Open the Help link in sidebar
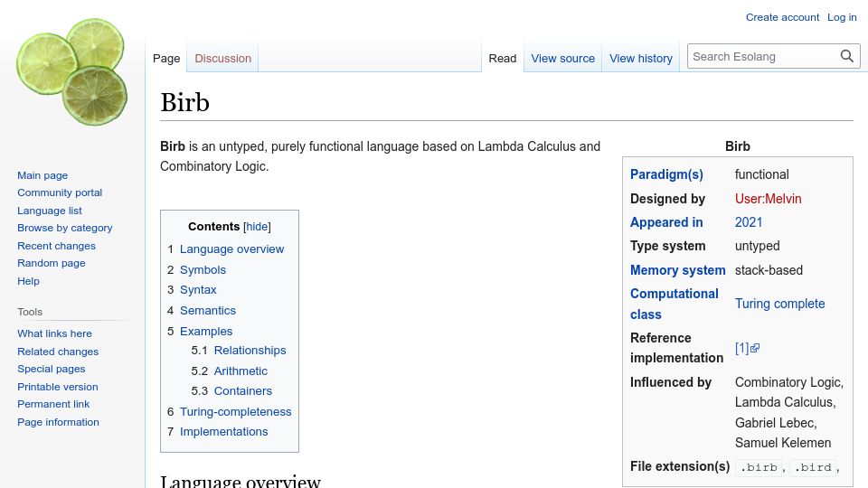The image size is (868, 488). pos(28,280)
